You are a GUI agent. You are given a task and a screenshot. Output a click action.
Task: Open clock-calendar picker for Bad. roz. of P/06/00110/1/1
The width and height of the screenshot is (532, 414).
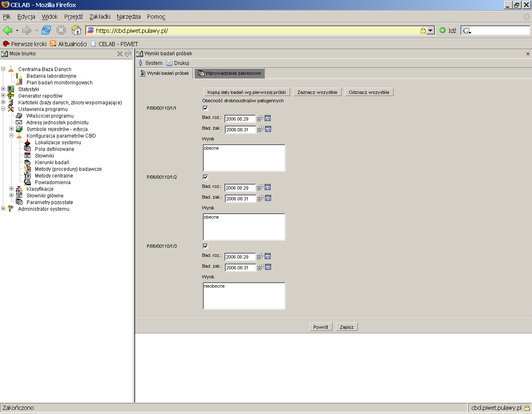(260, 118)
